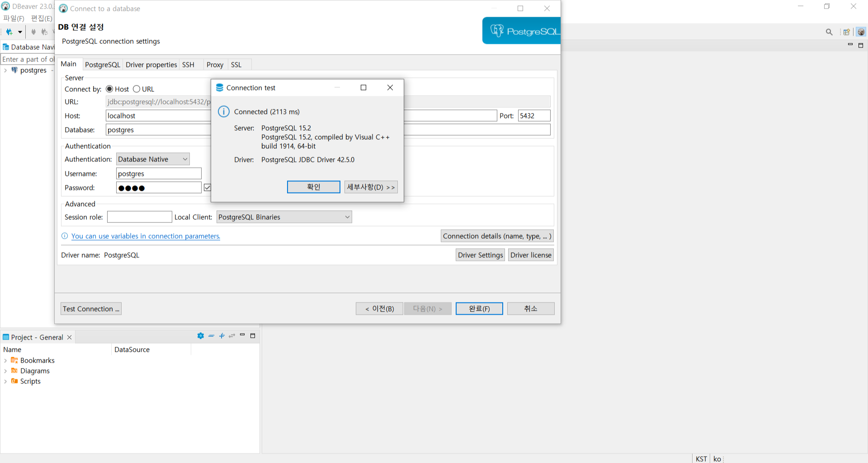The height and width of the screenshot is (463, 868).
Task: Close the Project - General tab
Action: [69, 337]
